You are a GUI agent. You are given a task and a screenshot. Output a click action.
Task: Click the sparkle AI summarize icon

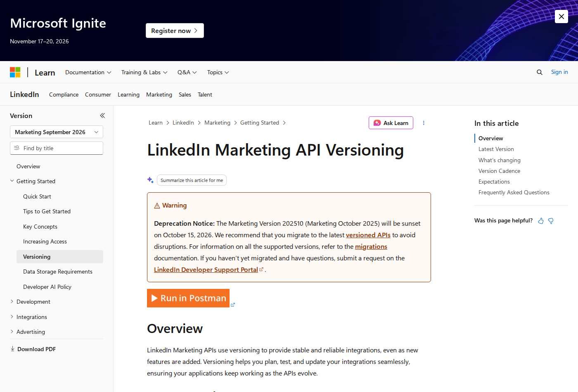click(x=150, y=180)
